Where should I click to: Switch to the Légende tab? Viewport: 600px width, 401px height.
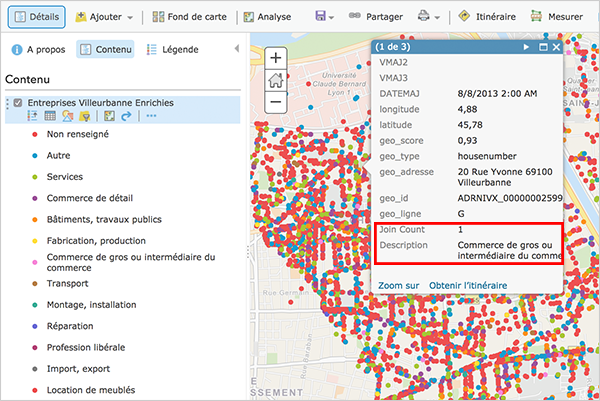[173, 49]
